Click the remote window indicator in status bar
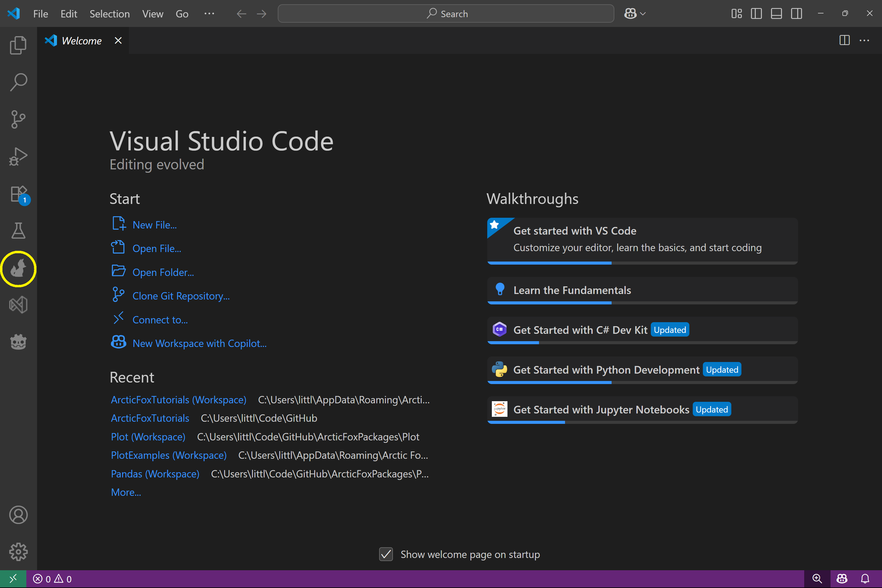Screen dimensions: 882x588 13,579
